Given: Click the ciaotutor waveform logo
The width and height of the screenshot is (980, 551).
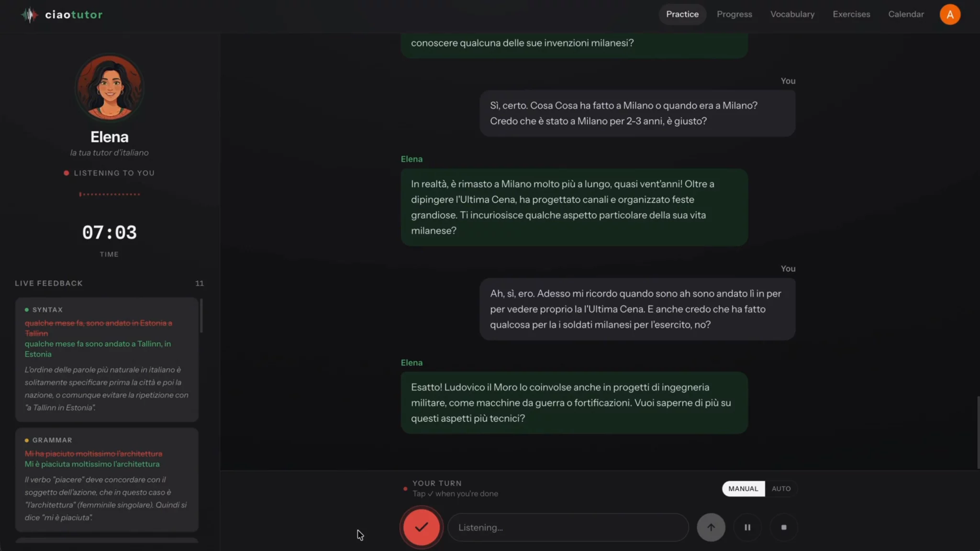Looking at the screenshot, I should [30, 15].
